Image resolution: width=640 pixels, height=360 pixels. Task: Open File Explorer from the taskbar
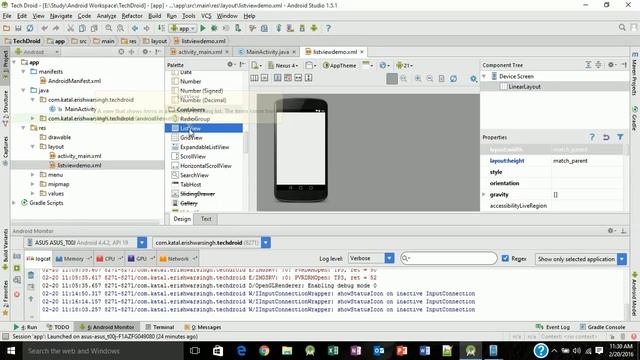[287, 351]
